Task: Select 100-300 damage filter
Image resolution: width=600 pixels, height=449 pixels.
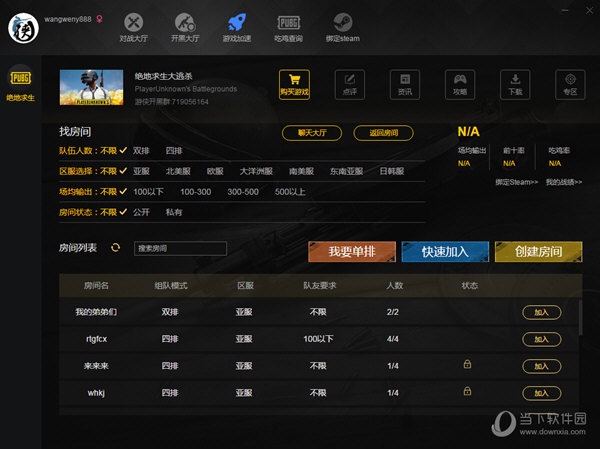Action: pyautogui.click(x=196, y=192)
